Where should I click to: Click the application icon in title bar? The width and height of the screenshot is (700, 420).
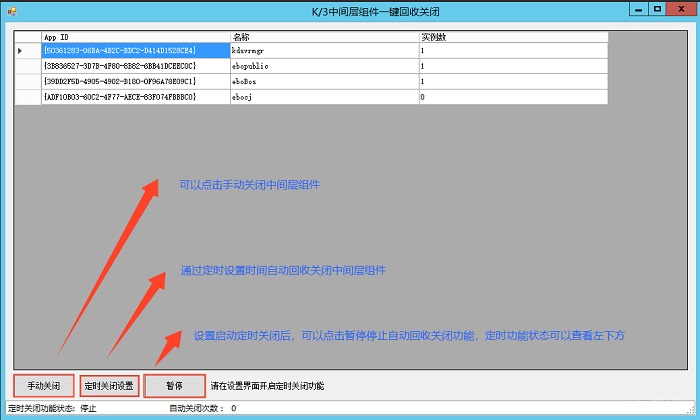(x=9, y=10)
